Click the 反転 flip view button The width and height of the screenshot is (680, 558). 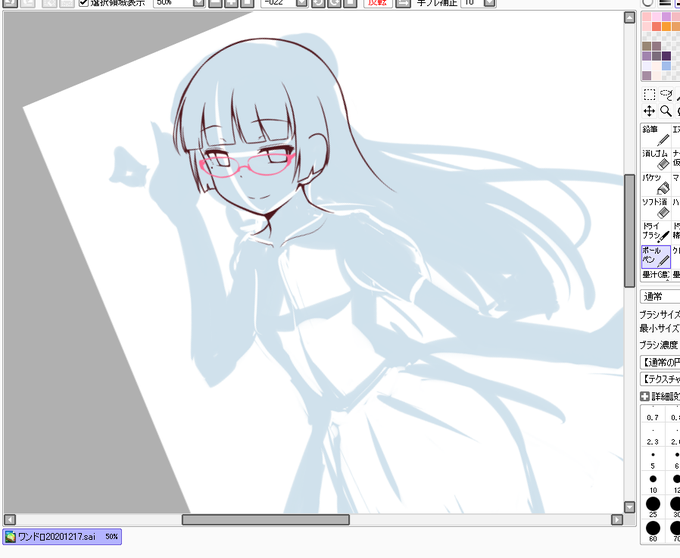point(378,3)
